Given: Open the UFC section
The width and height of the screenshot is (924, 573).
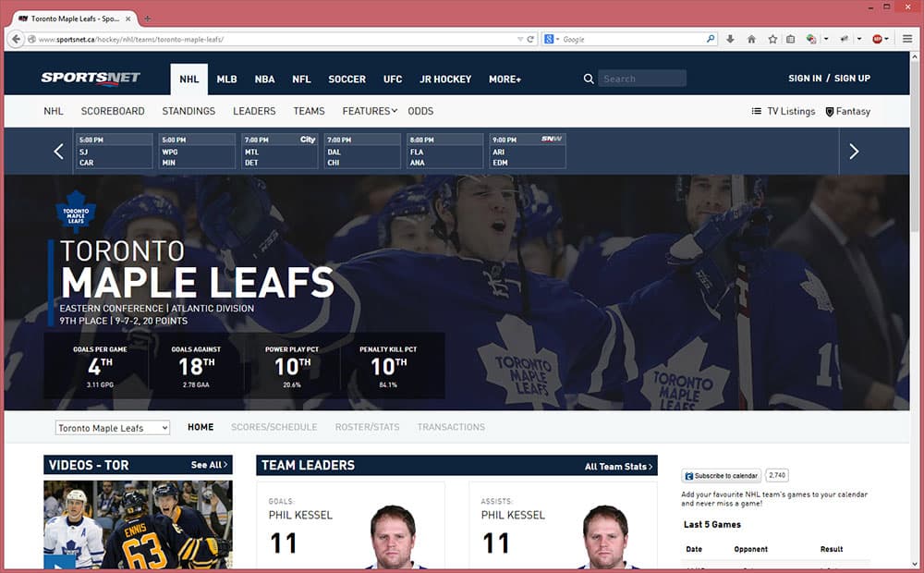Looking at the screenshot, I should click(393, 79).
